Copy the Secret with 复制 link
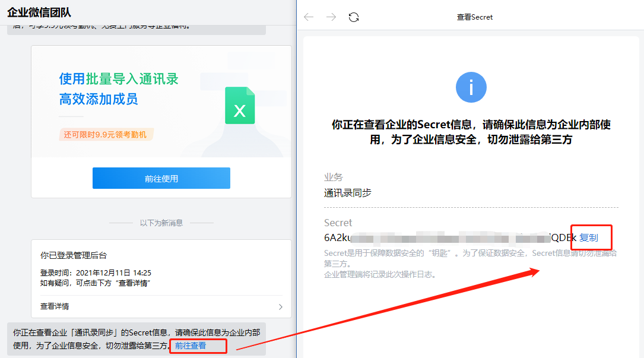 [589, 237]
